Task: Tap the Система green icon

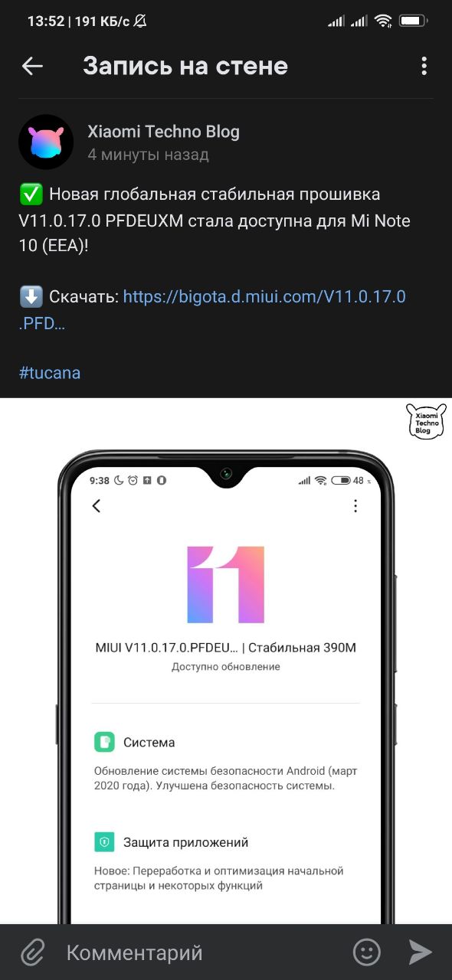Action: [104, 742]
